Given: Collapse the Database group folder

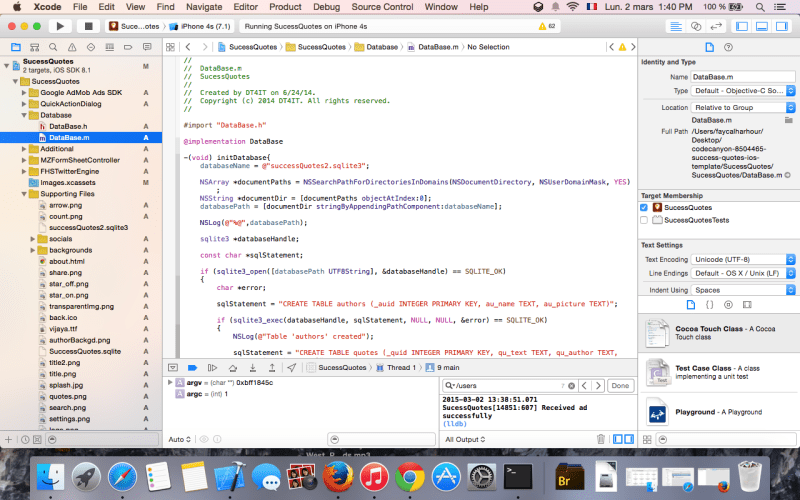Looking at the screenshot, I should click(x=24, y=115).
